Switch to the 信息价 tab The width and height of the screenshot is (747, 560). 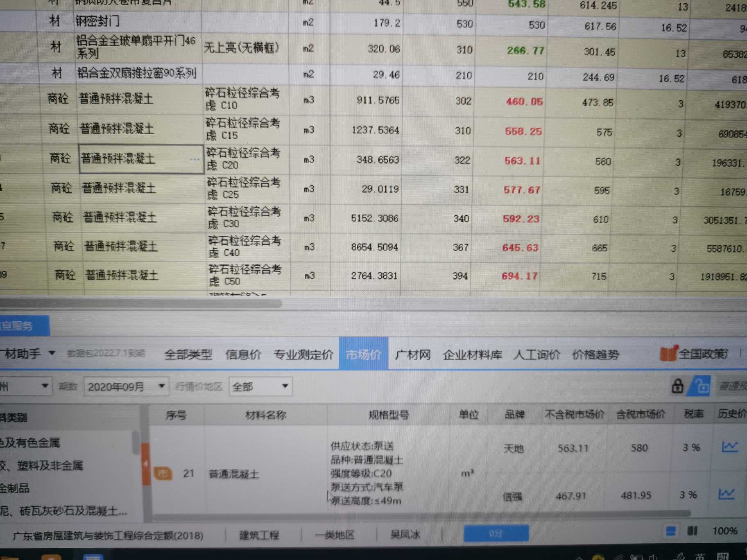[243, 354]
